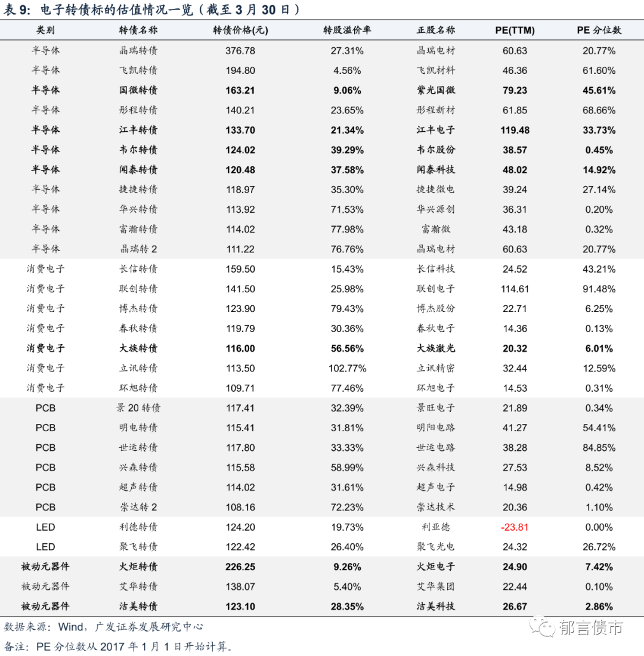Select the 彤程转债 cell
The height and width of the screenshot is (656, 644).
click(x=138, y=110)
